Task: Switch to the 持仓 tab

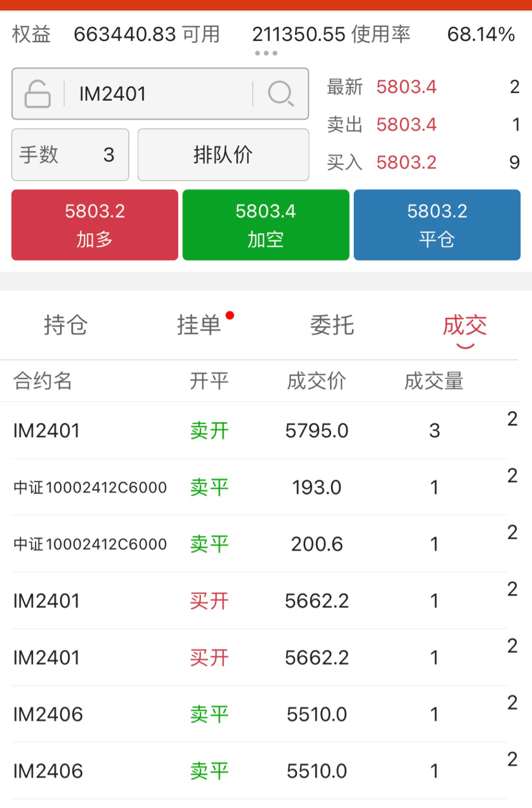Action: [x=65, y=325]
